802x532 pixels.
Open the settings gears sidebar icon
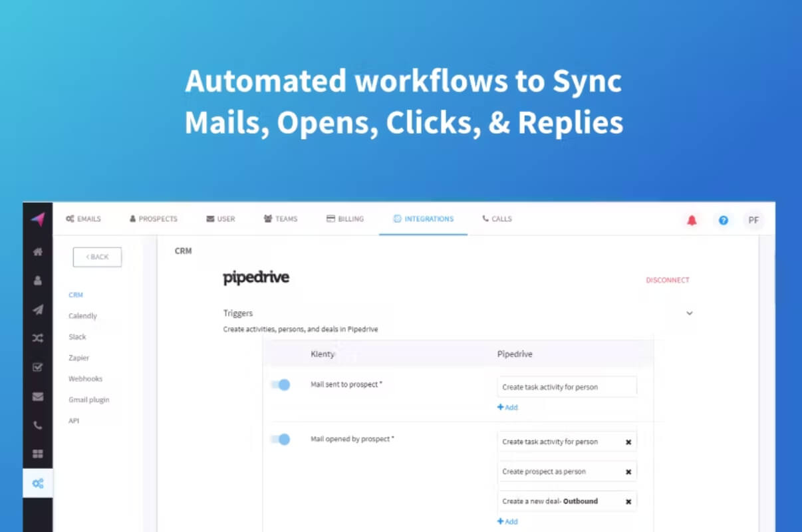(38, 483)
